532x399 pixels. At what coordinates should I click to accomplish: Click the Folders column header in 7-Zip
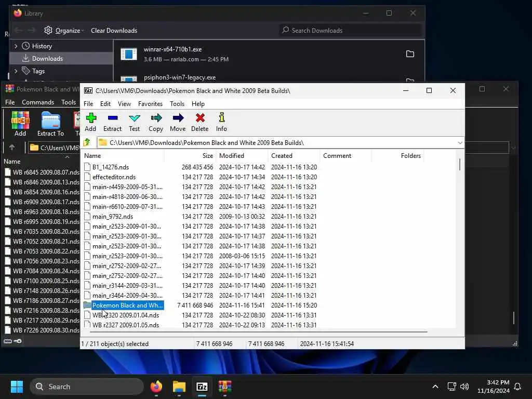click(397, 156)
